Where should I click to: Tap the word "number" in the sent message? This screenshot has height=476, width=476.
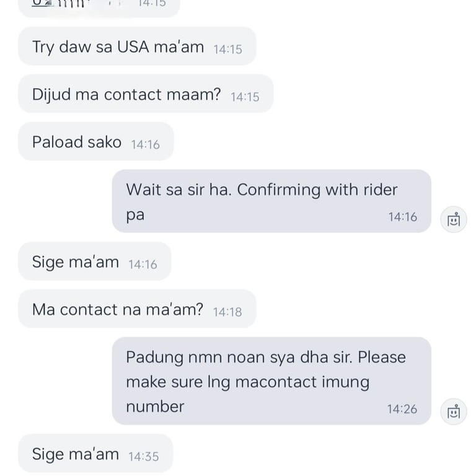[x=155, y=407]
